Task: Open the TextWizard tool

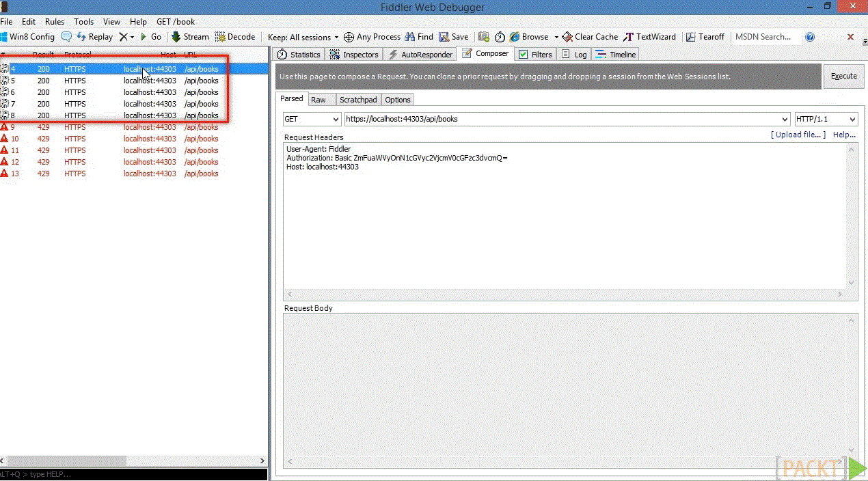Action: (649, 37)
